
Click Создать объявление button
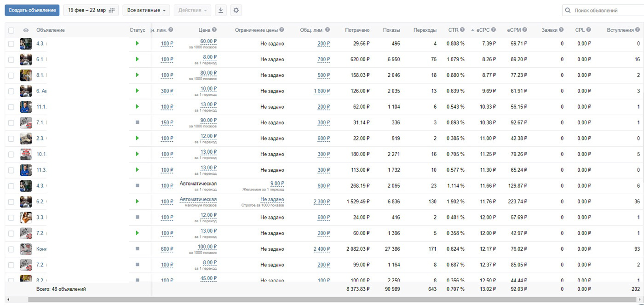pyautogui.click(x=32, y=10)
